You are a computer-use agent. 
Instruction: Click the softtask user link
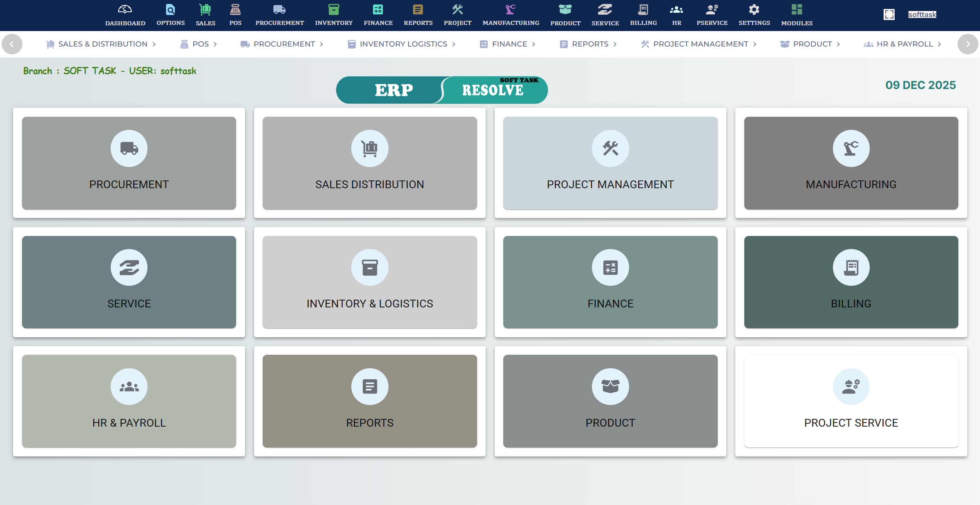tap(922, 15)
